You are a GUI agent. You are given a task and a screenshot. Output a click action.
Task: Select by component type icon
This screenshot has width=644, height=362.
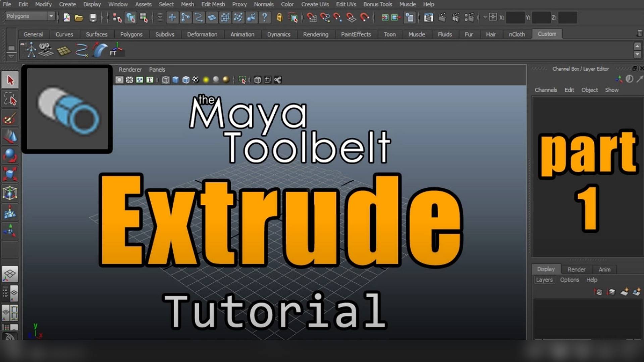pyautogui.click(x=144, y=17)
